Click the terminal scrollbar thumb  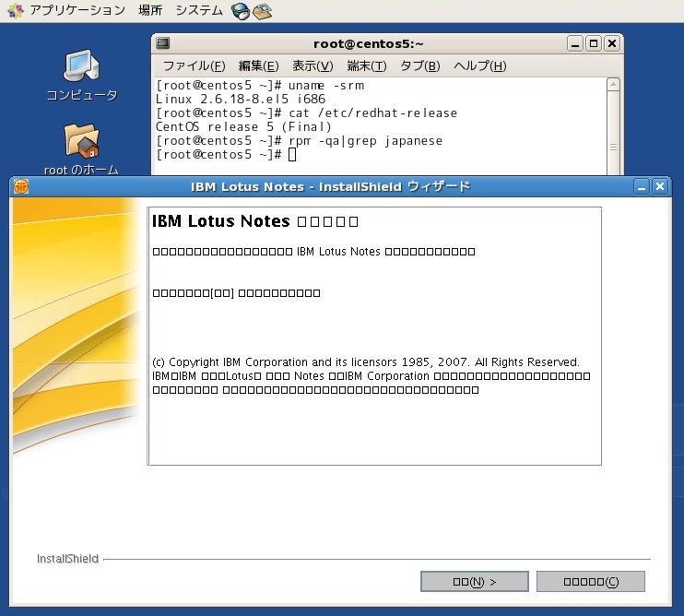pos(613,134)
